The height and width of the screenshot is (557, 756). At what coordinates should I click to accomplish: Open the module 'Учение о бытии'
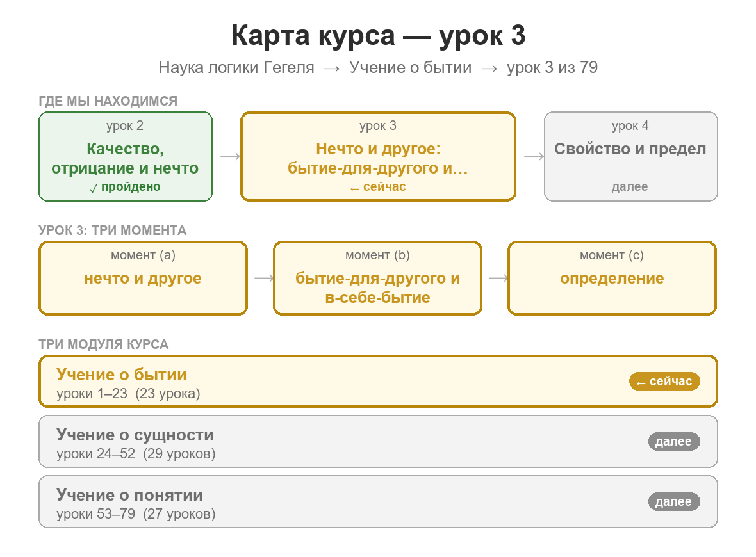tap(378, 382)
